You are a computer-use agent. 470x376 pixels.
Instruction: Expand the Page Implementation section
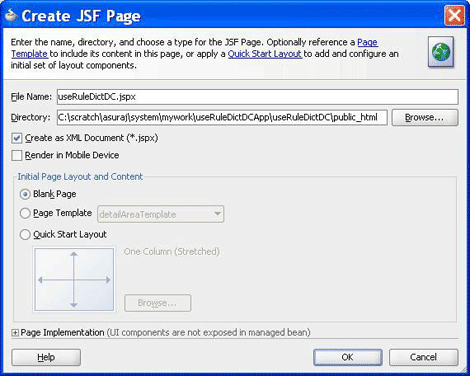click(x=15, y=333)
